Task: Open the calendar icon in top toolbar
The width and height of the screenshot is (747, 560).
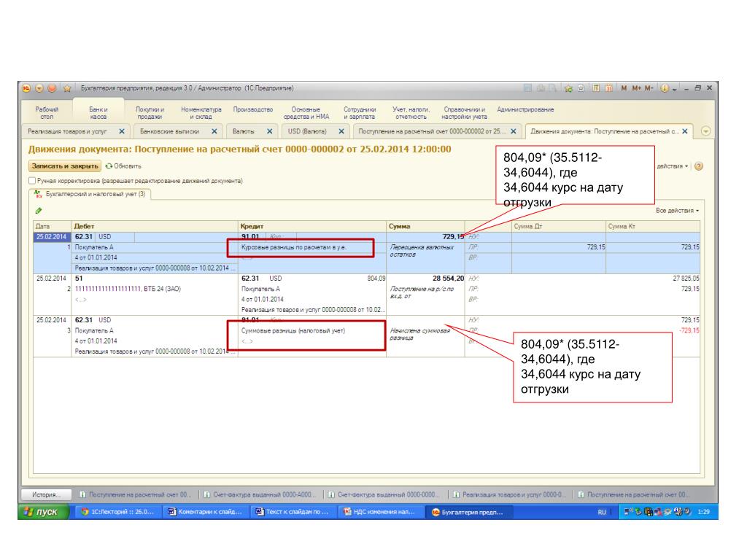Action: coord(608,88)
